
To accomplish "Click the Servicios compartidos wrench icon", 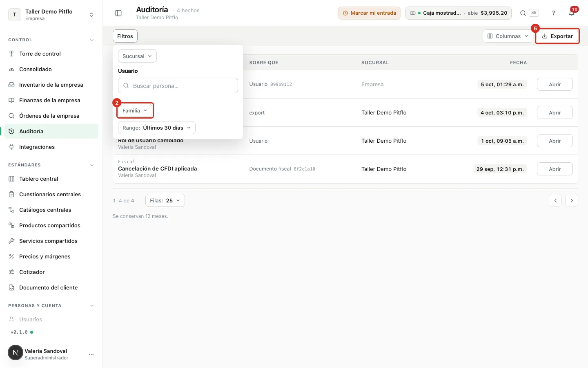I will pyautogui.click(x=11, y=241).
